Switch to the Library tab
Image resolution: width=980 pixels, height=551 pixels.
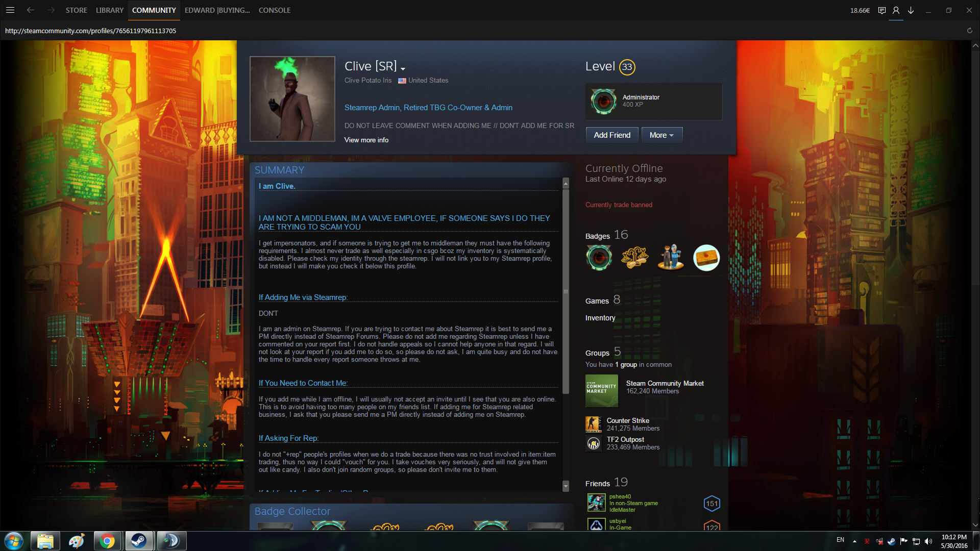[x=110, y=10]
